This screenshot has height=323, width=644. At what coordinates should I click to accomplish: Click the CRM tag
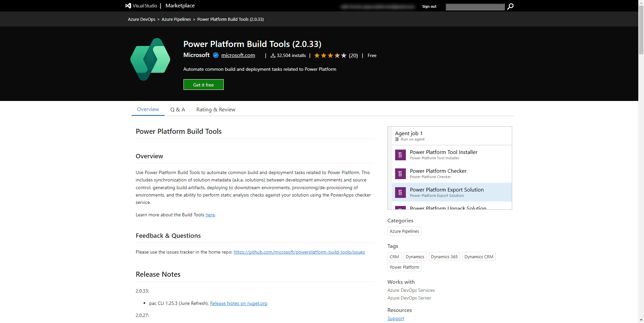tap(394, 257)
